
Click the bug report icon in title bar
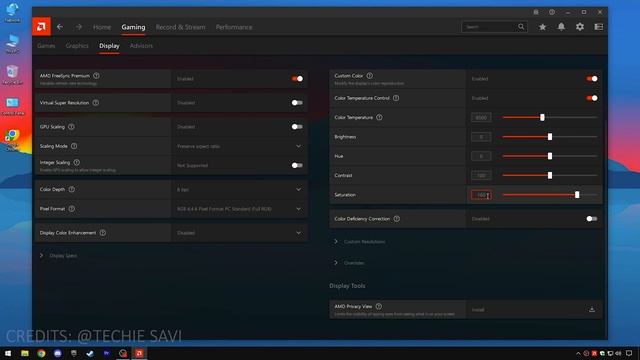[536, 12]
